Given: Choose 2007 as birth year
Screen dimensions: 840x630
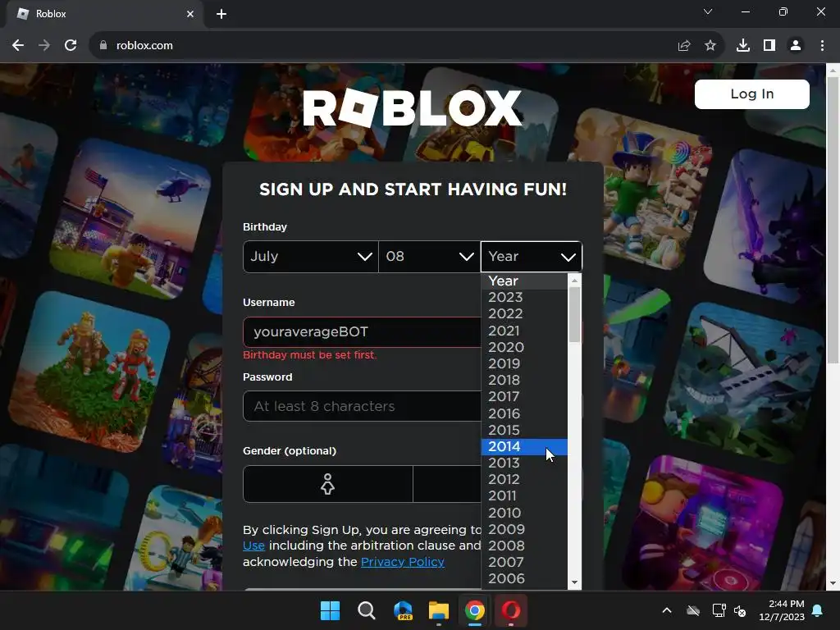Looking at the screenshot, I should (524, 563).
